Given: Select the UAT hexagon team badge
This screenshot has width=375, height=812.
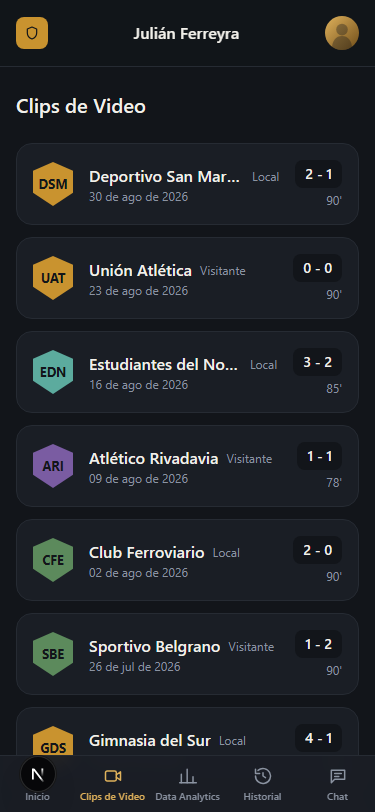Looking at the screenshot, I should tap(53, 278).
